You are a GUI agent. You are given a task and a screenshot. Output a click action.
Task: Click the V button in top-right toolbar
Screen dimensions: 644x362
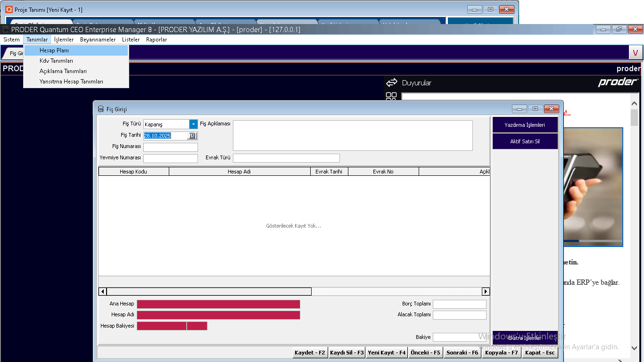point(635,53)
